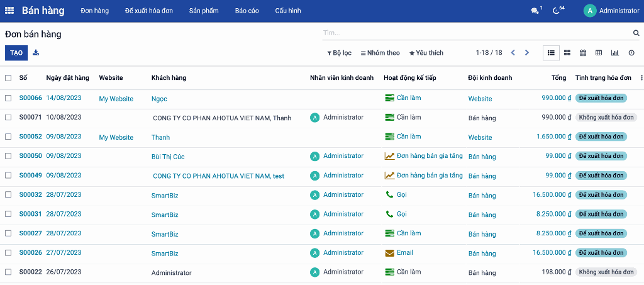644x285 pixels.
Task: Sort by Số column header
Action: point(23,77)
